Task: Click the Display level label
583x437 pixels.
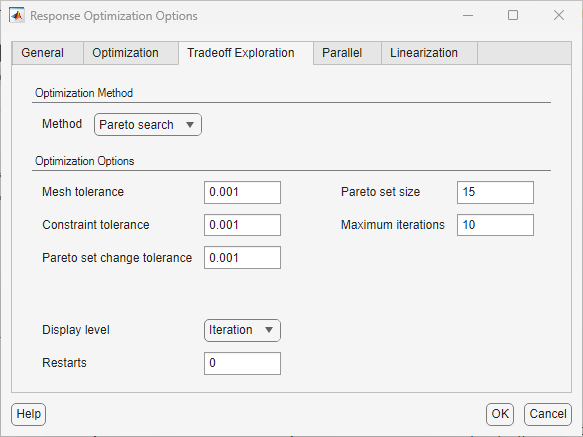Action: [76, 330]
